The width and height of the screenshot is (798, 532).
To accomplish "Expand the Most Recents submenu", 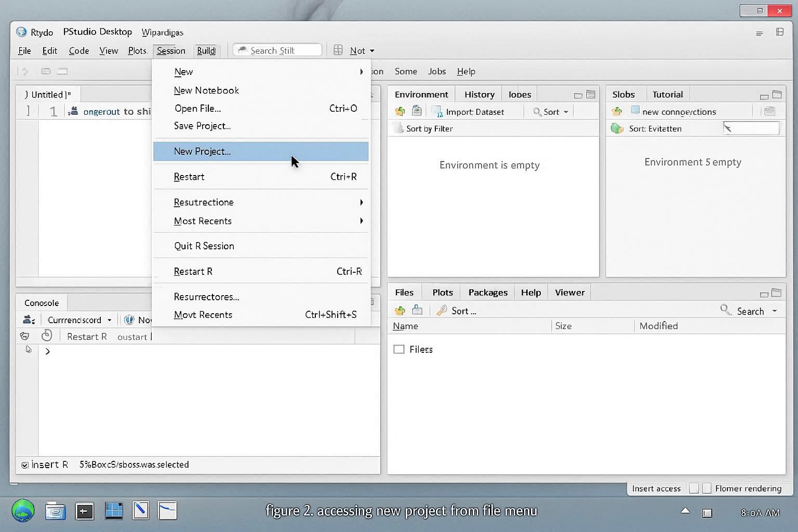I will [203, 221].
